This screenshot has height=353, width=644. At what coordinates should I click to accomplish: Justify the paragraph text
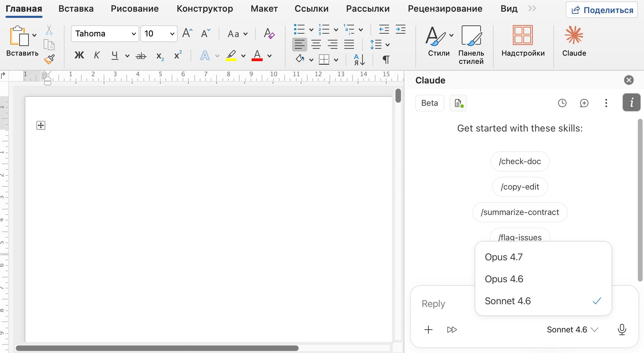[x=349, y=45]
